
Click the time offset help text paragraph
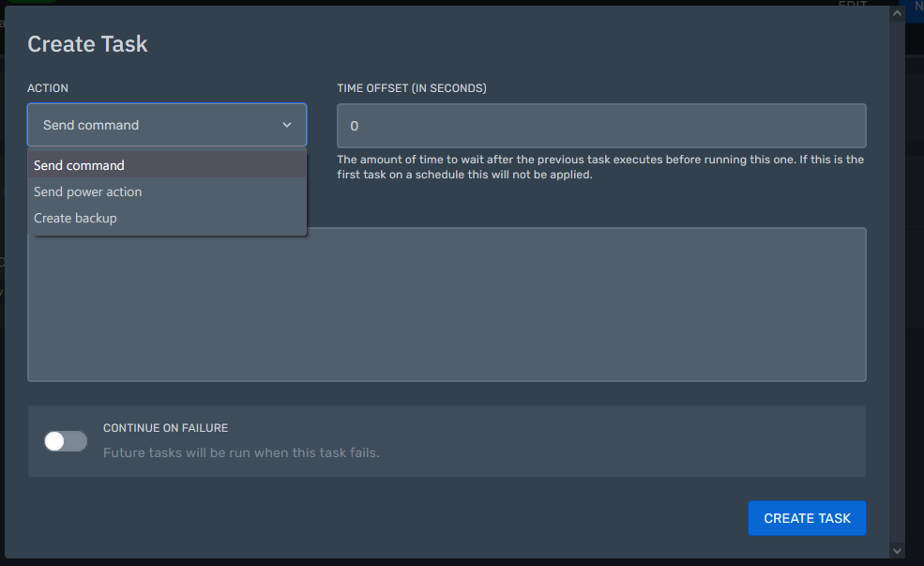point(600,167)
